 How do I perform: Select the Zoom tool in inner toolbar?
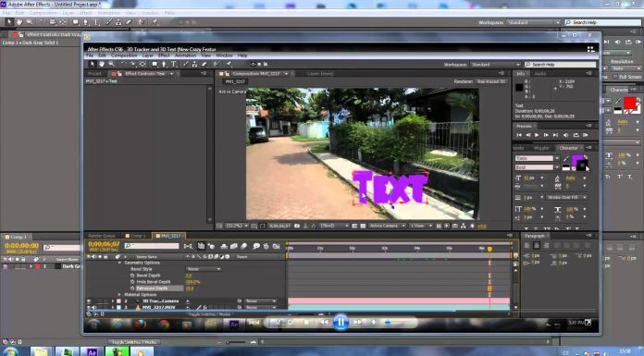(111, 64)
